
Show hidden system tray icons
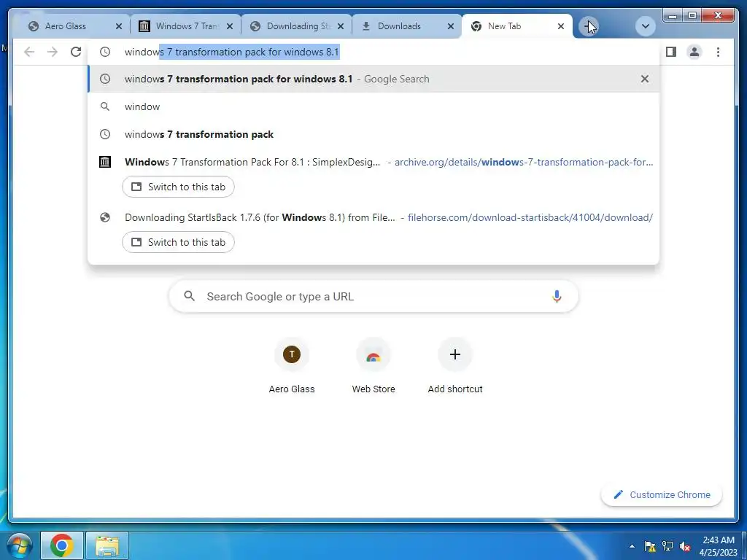coord(632,546)
